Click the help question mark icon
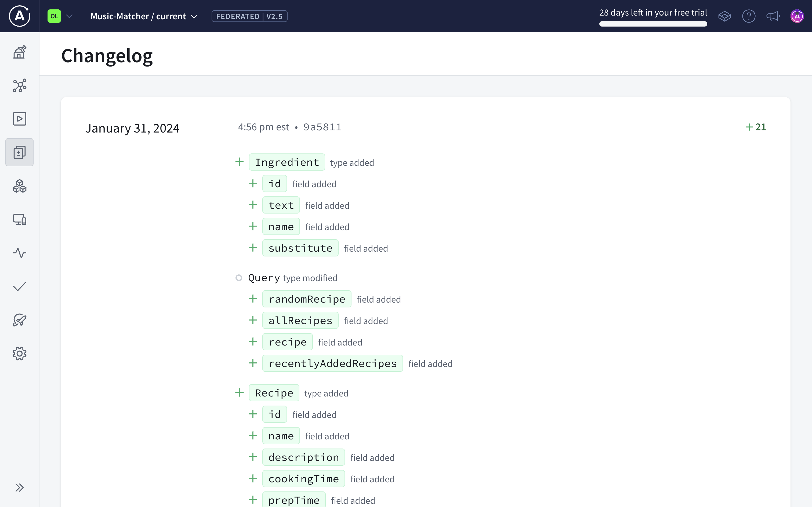This screenshot has width=812, height=507. pos(749,16)
